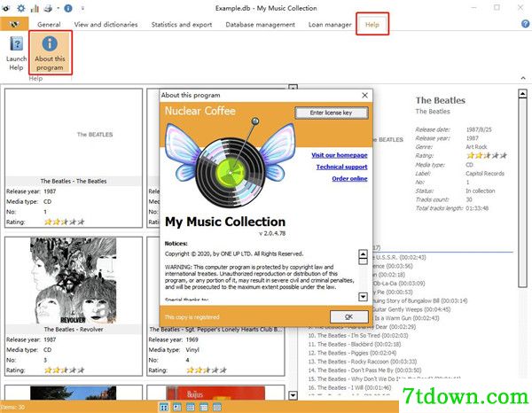Open the Statistics and export tab
This screenshot has height=413, width=532.
click(182, 25)
